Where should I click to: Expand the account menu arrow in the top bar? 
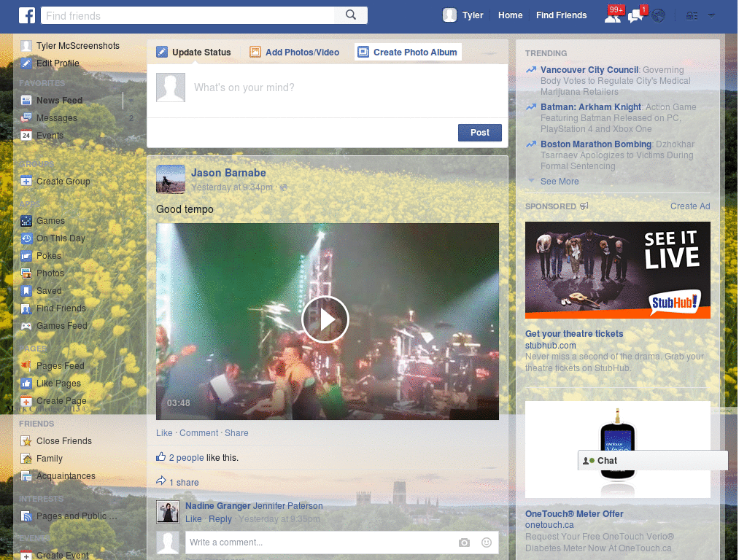tap(711, 16)
